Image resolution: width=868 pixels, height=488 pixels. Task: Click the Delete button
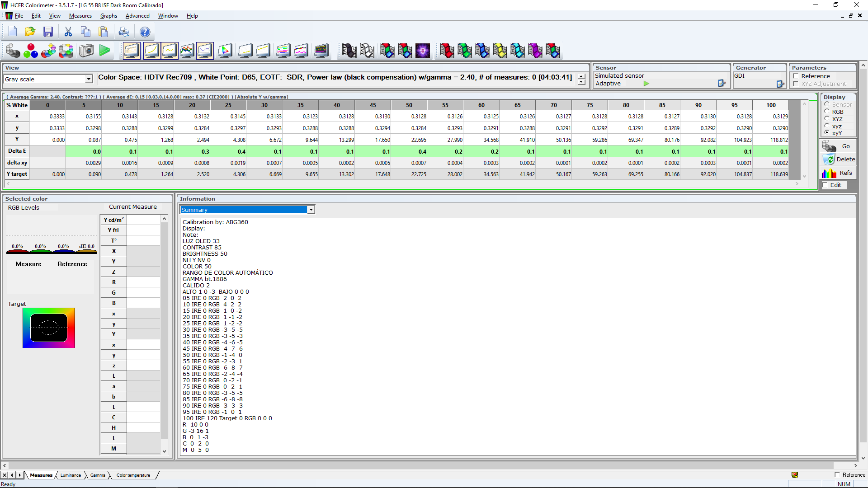[x=839, y=160]
